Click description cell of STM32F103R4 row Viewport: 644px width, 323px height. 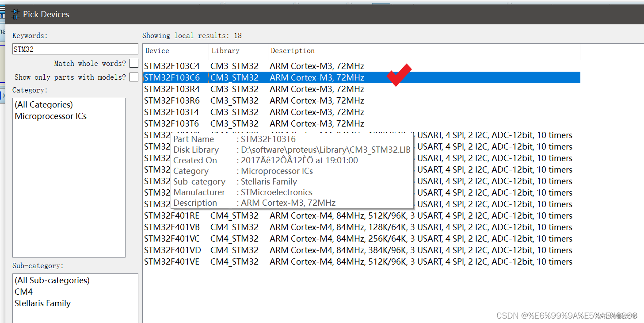coord(317,89)
